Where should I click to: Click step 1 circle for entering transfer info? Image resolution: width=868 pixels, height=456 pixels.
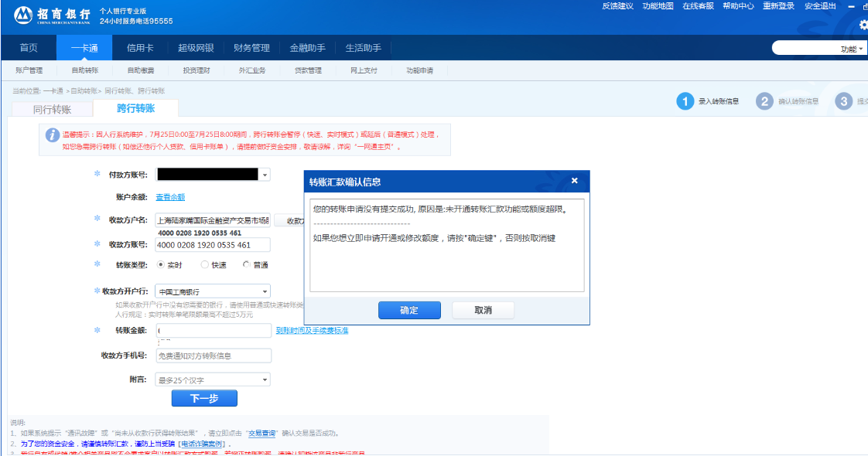pyautogui.click(x=685, y=101)
